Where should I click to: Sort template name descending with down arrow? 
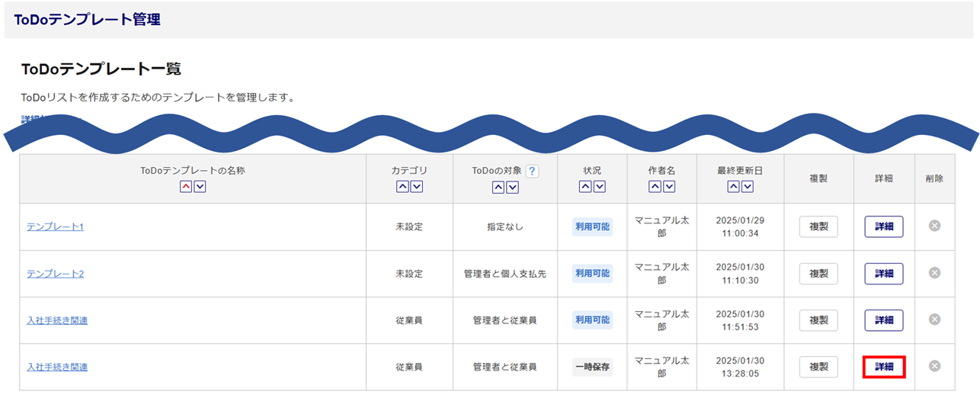200,187
